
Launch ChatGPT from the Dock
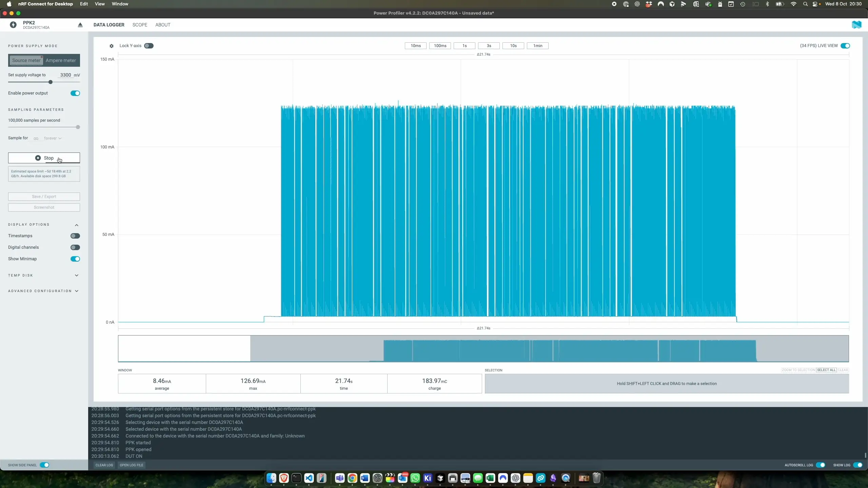[x=516, y=478]
